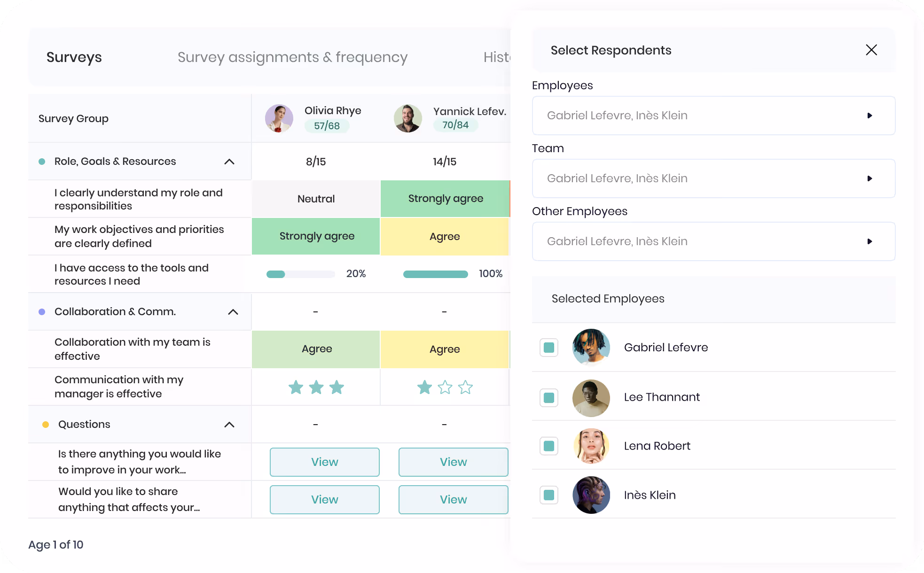Click Yannick's Strongly agree cell
The image size is (924, 573).
coord(446,199)
